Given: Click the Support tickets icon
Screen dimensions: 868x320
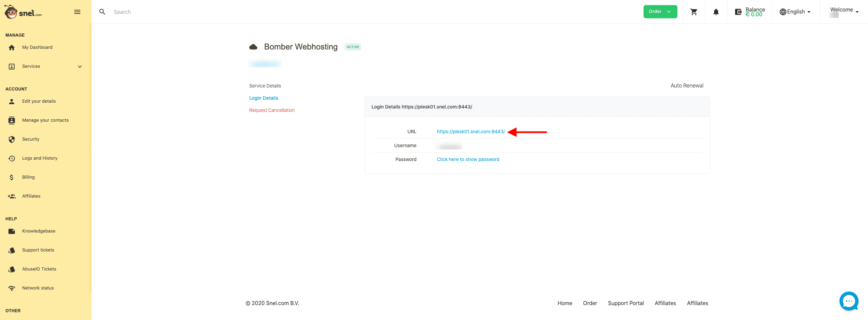Looking at the screenshot, I should point(12,250).
